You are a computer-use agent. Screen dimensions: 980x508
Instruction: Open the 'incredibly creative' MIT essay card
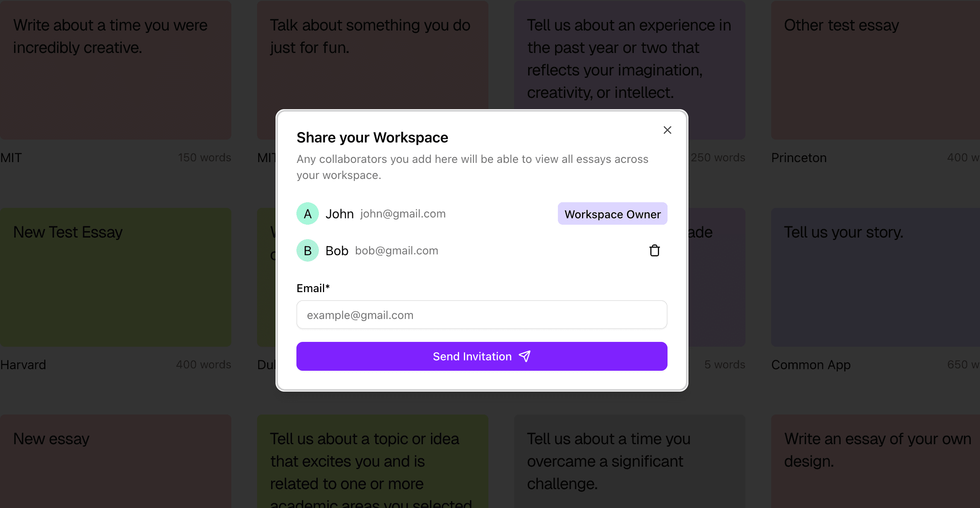116,70
